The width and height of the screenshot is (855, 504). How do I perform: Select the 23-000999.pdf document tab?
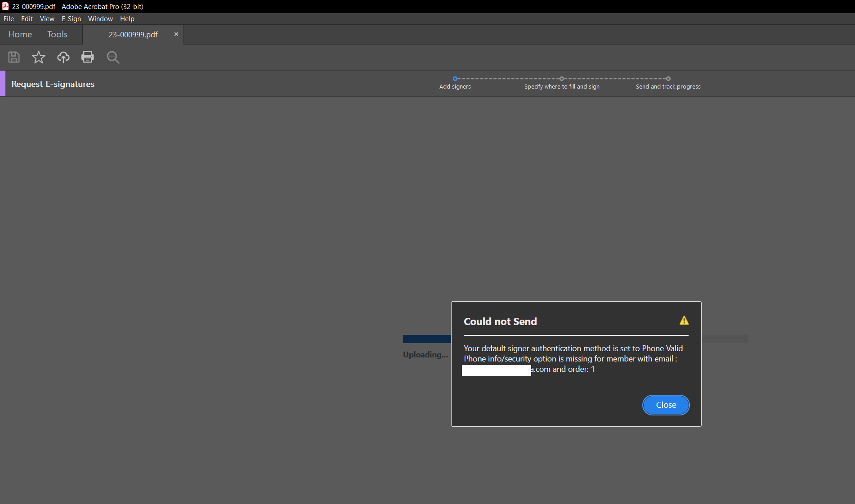[x=133, y=34]
